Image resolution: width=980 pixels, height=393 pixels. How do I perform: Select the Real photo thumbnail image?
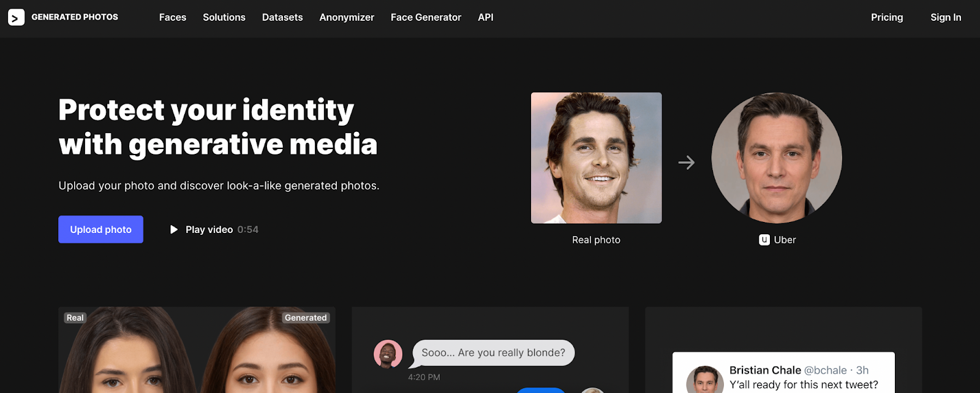pos(596,158)
